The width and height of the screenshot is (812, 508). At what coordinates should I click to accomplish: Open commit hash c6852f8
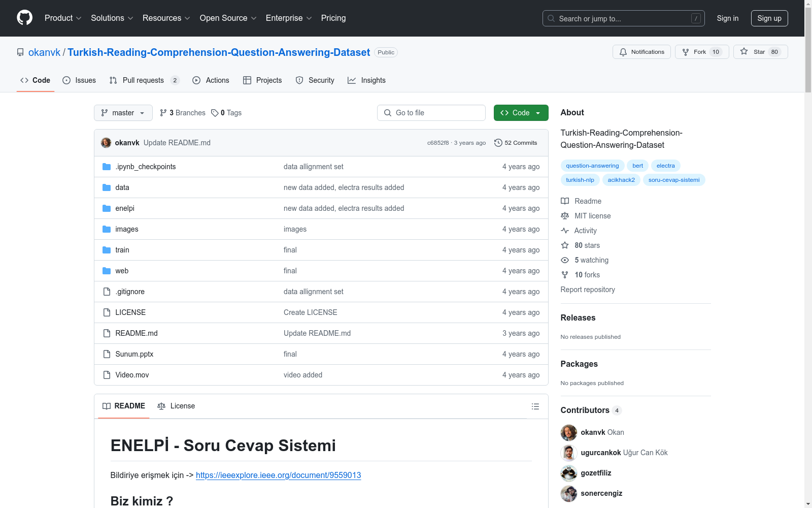coord(438,143)
